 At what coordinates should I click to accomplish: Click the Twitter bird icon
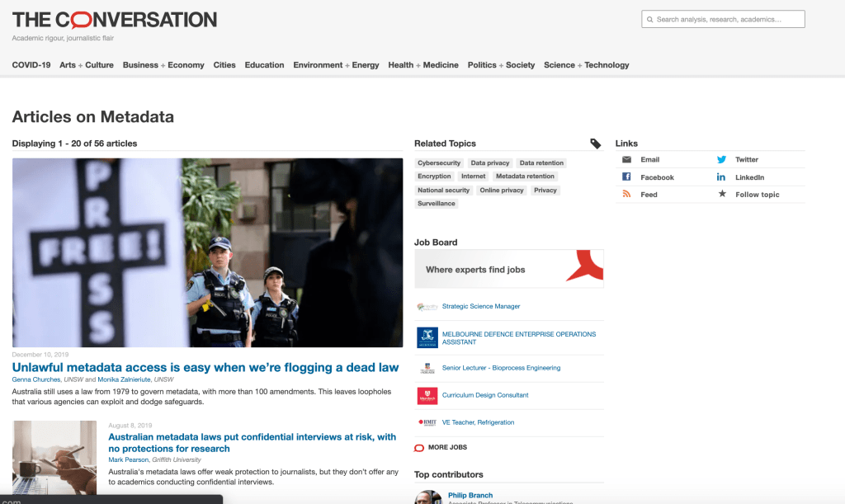(x=721, y=159)
